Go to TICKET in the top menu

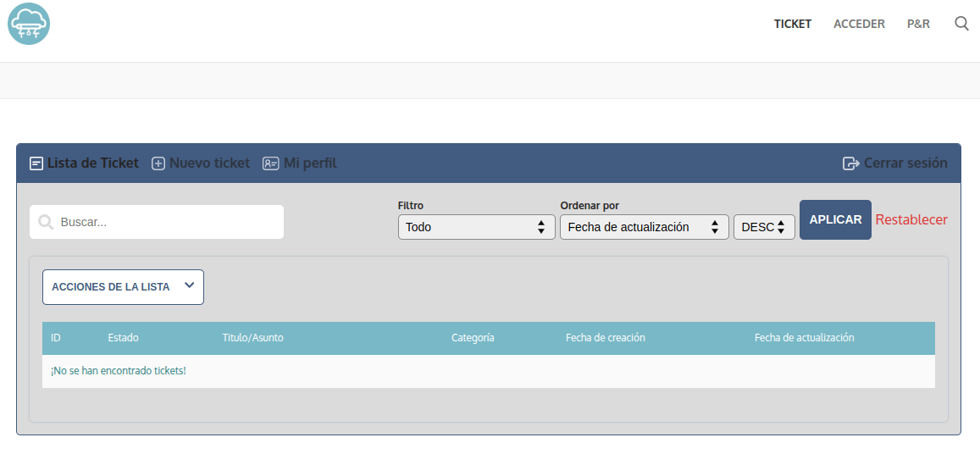(x=792, y=24)
